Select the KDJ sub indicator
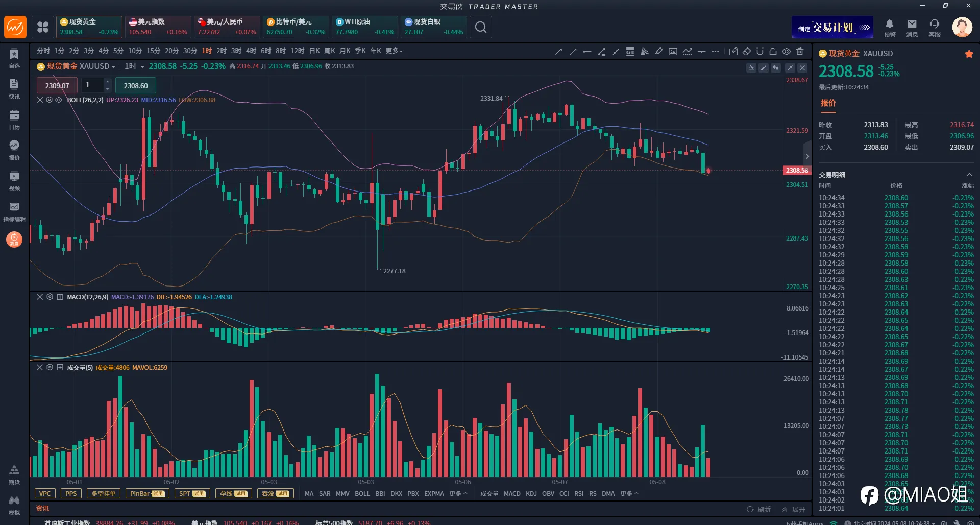 (531, 494)
